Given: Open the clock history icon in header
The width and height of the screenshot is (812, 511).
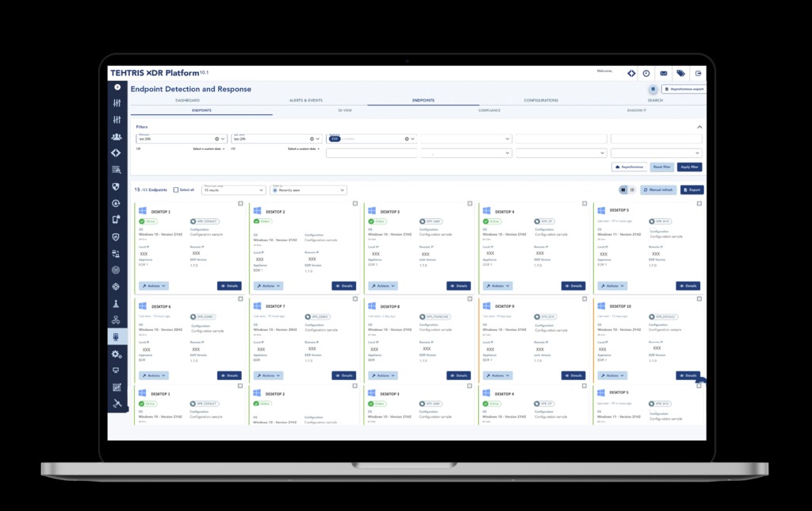Looking at the screenshot, I should tap(646, 73).
